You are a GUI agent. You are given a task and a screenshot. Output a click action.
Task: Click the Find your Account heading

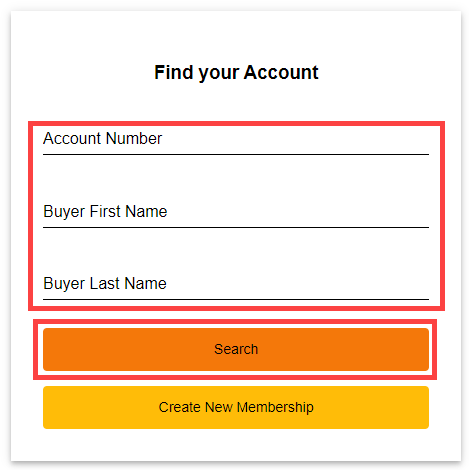click(x=236, y=73)
